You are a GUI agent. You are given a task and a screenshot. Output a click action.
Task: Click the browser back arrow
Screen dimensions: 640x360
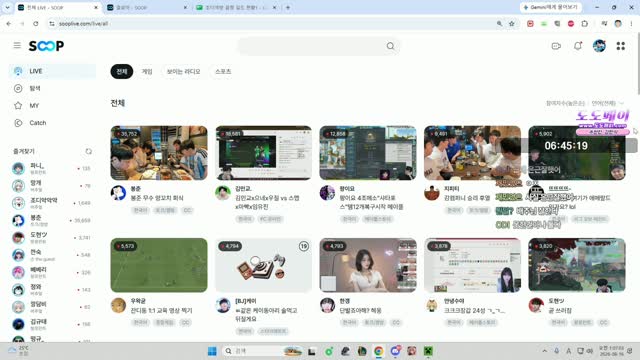click(9, 24)
